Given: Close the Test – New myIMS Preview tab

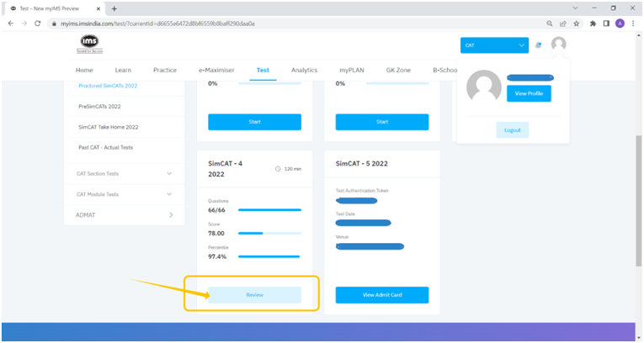Looking at the screenshot, I should tap(98, 8).
